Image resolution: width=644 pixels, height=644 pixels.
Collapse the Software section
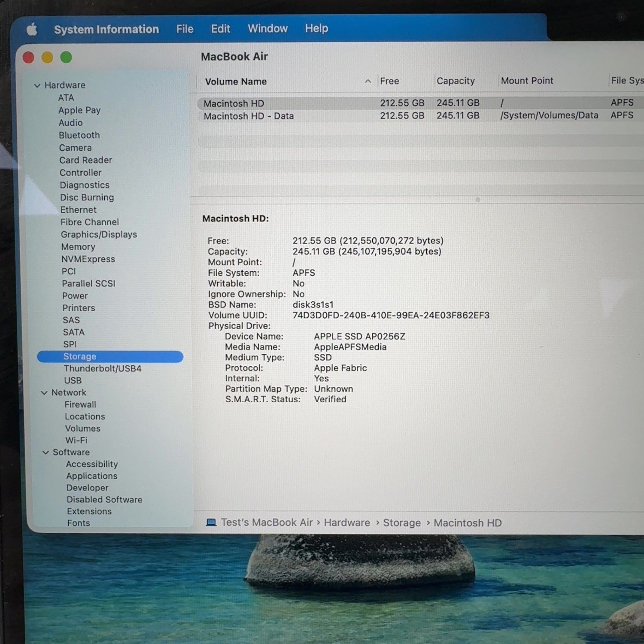click(46, 453)
